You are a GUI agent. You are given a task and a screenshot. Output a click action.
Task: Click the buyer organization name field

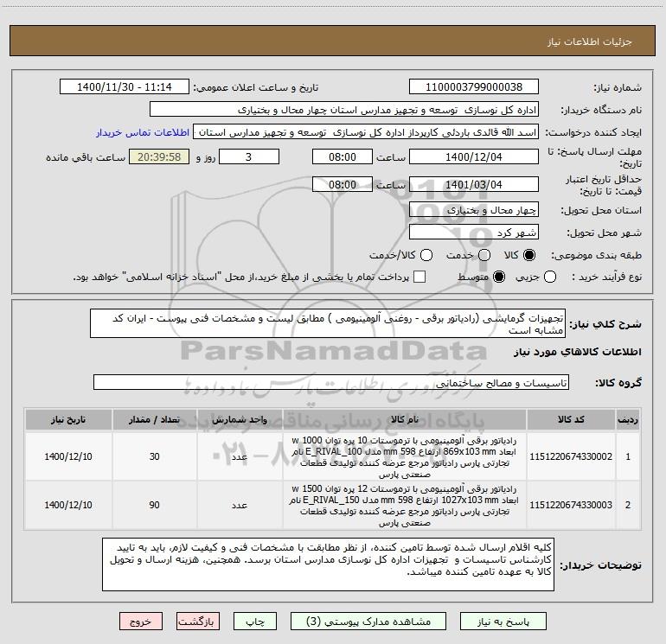click(x=344, y=109)
